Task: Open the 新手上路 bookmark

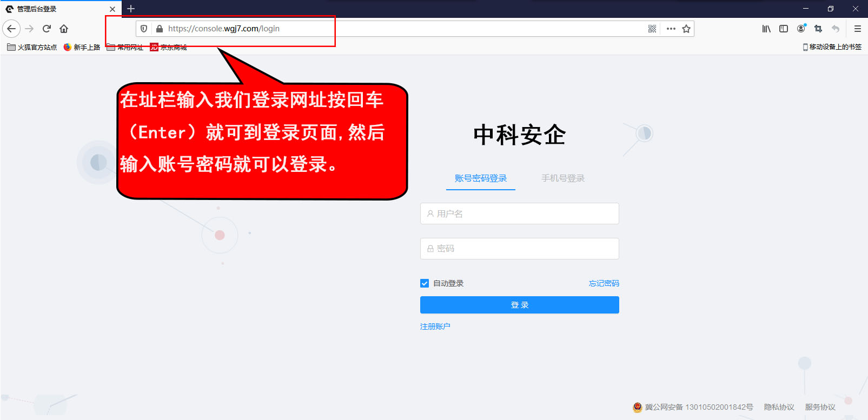Action: tap(82, 47)
